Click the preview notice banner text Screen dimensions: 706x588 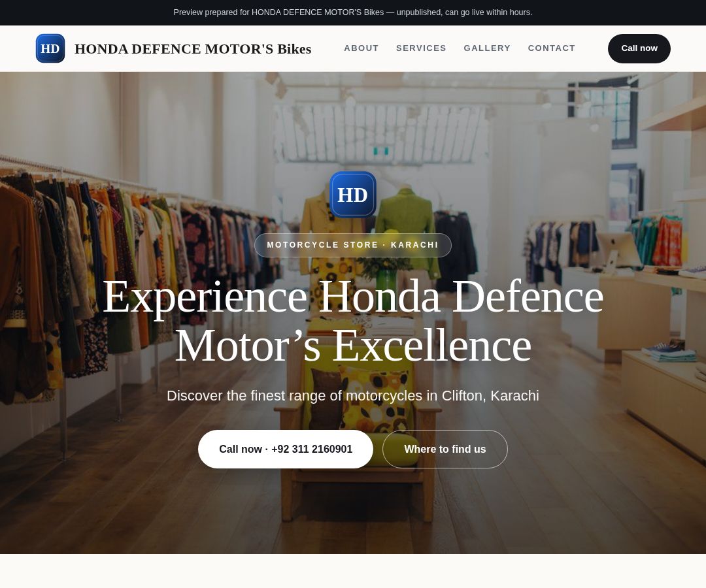tap(352, 12)
